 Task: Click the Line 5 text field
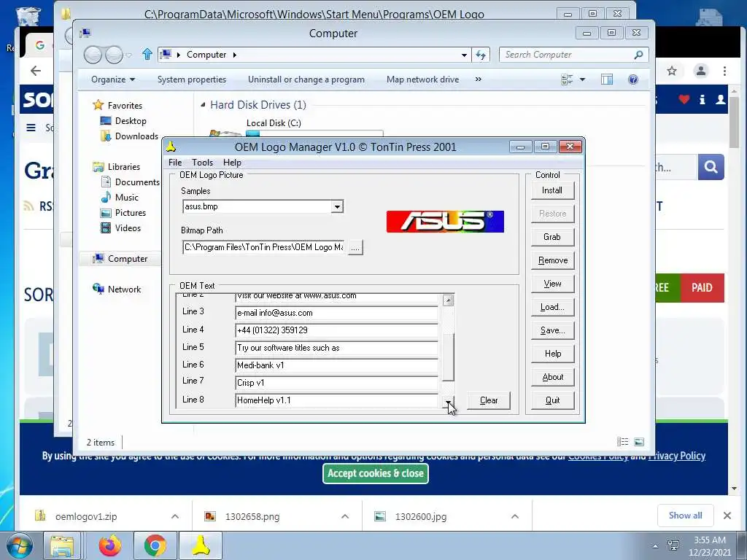[336, 348]
